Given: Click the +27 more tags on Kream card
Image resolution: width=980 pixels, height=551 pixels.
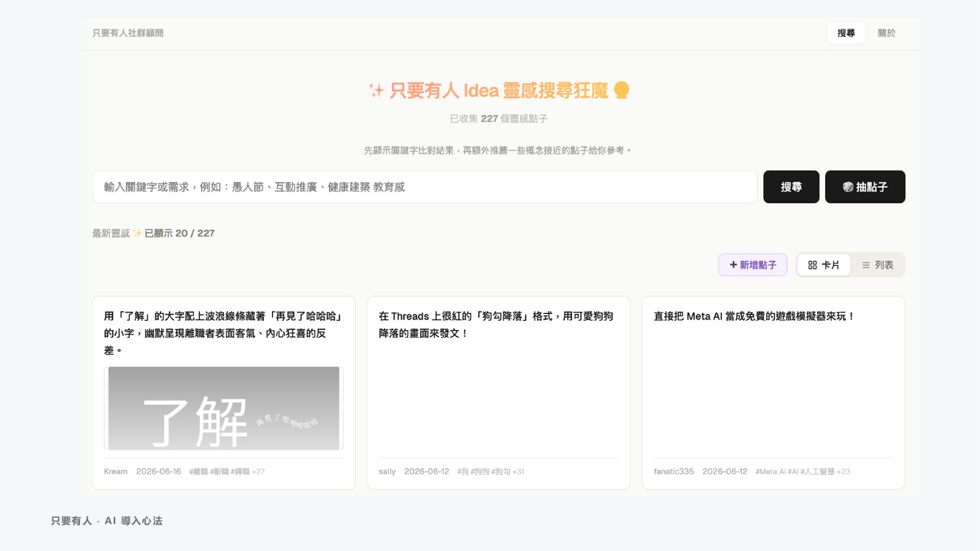Looking at the screenshot, I should click(258, 471).
